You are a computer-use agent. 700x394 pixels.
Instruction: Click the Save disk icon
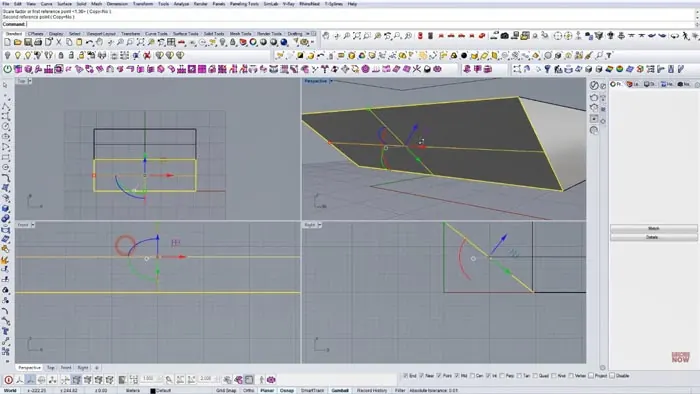tap(28, 42)
